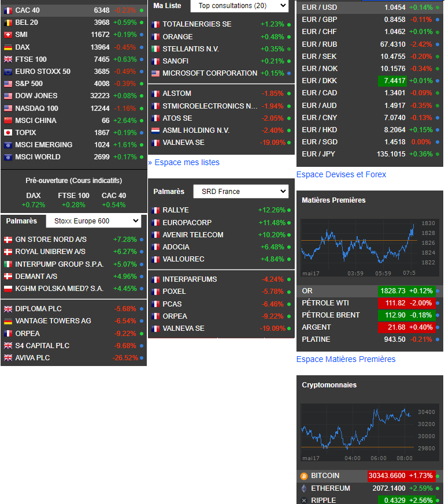
Task: Click the German flag beside VANTAGE TOWERS AG
Action: 8,321
